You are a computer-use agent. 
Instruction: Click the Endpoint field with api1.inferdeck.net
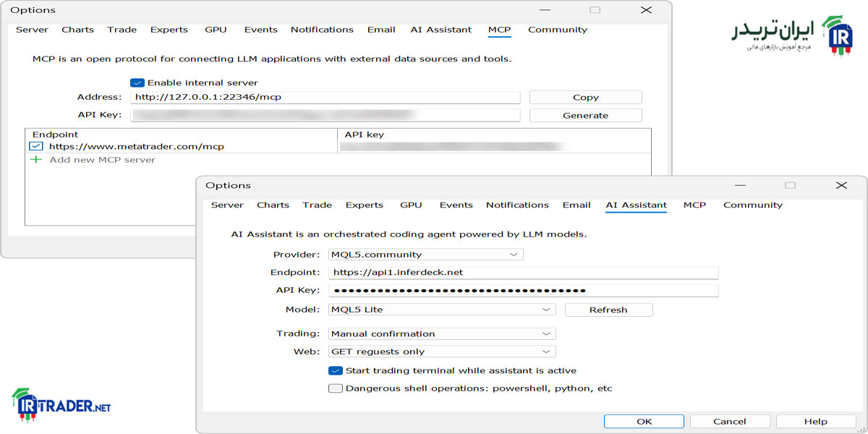[523, 272]
